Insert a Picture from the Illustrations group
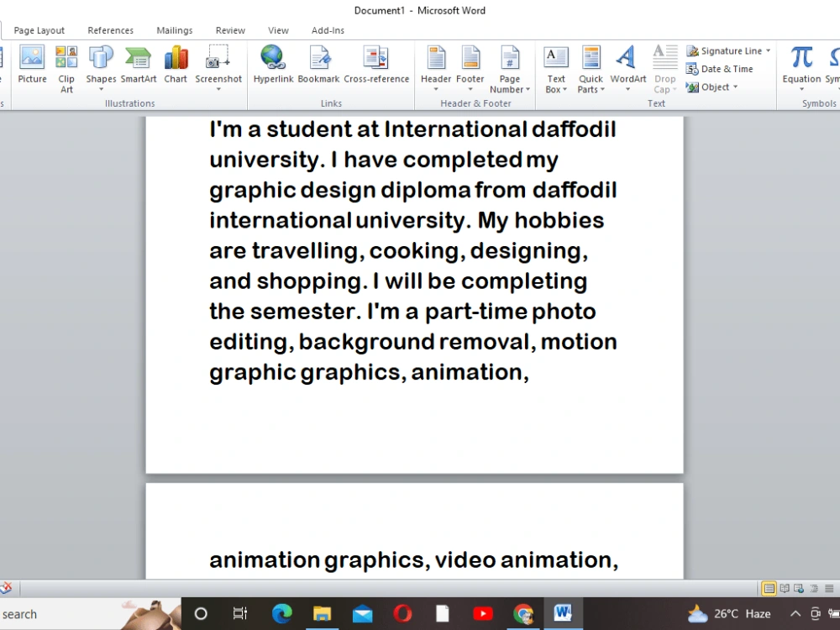Screen dimensions: 840x630 point(32,65)
